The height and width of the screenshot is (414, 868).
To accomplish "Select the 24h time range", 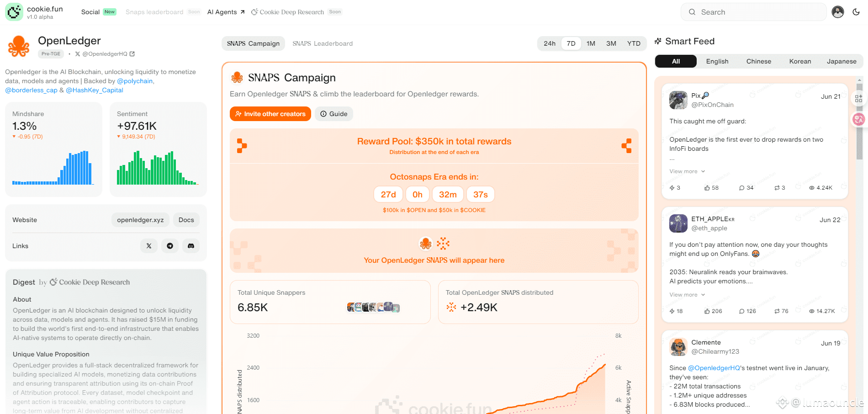I will point(550,43).
